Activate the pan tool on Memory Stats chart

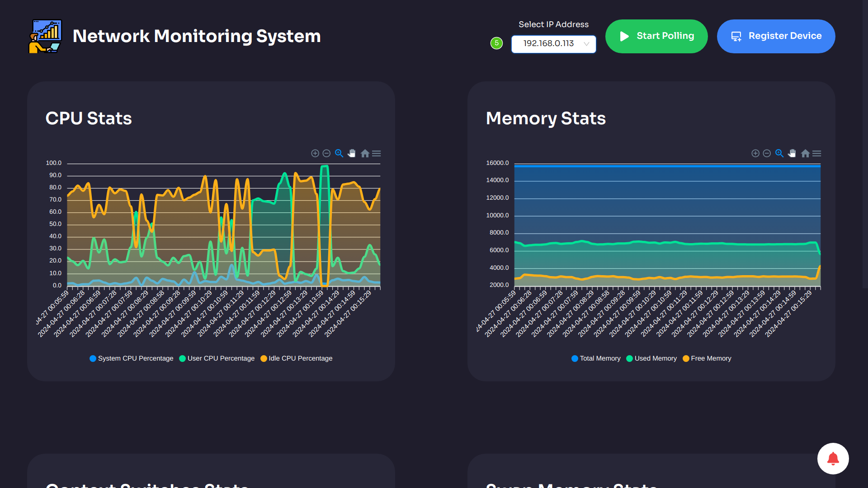coord(792,154)
